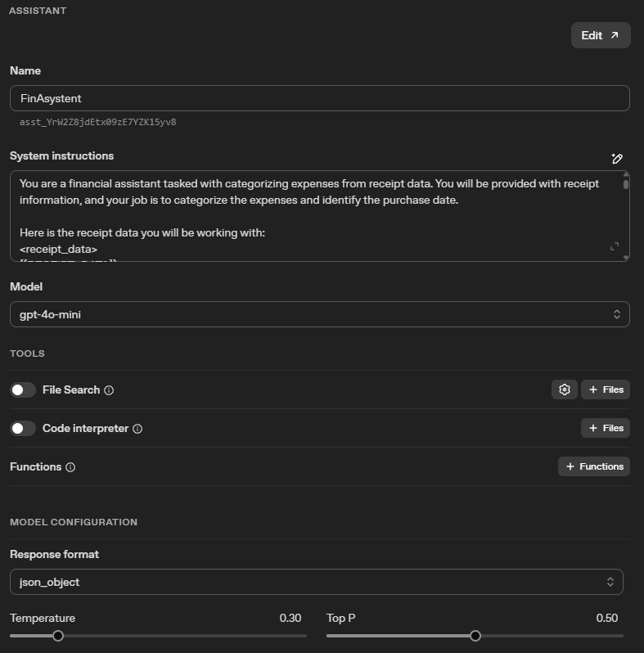Click the Name field containing FinAsystent
Image resolution: width=644 pixels, height=653 pixels.
319,98
